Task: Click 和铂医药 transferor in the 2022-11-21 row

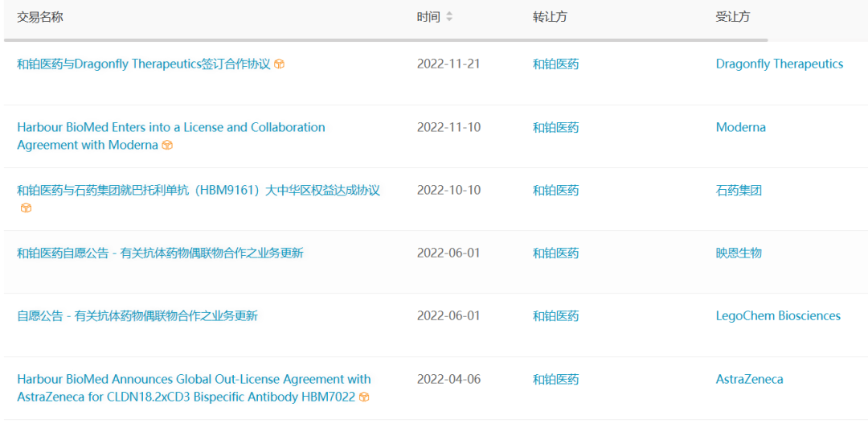Action: pos(556,64)
